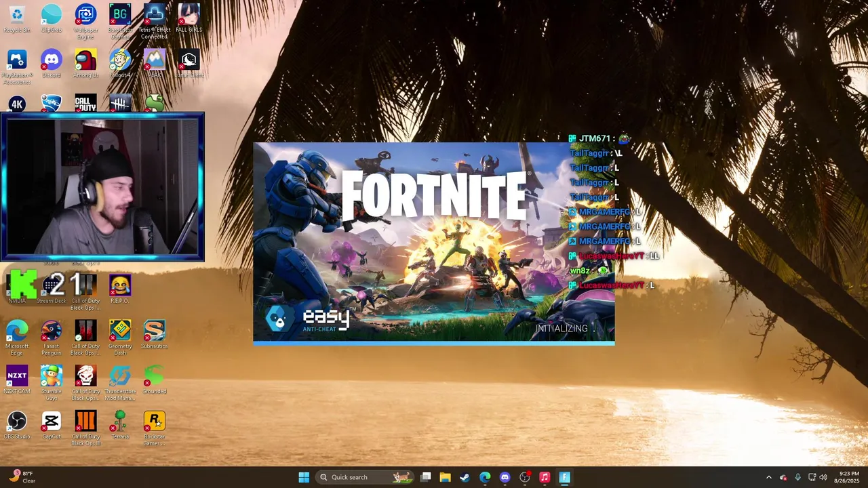
Task: Launch ClipGrab from the desktop
Action: [x=52, y=18]
